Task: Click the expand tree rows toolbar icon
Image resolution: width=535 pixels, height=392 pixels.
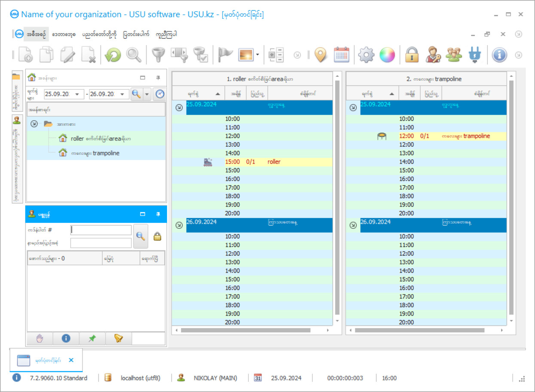Action: [276, 55]
